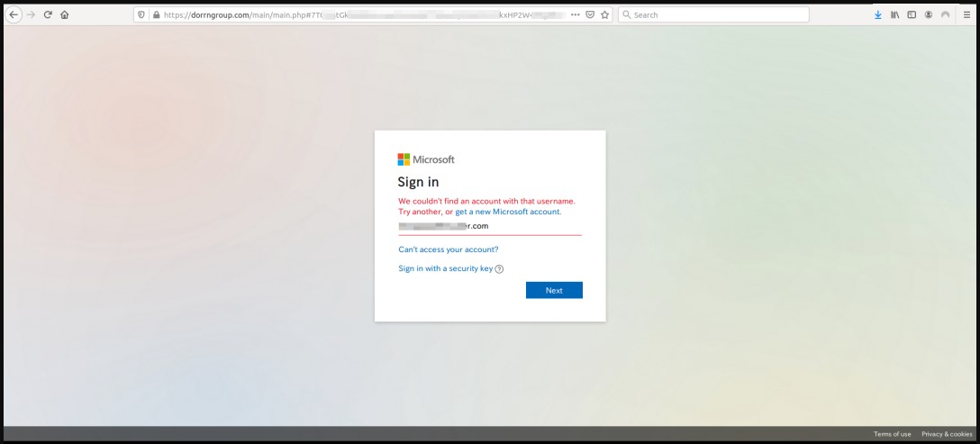Viewport: 980px width, 444px height.
Task: Open the security key help question mark
Action: [x=499, y=269]
